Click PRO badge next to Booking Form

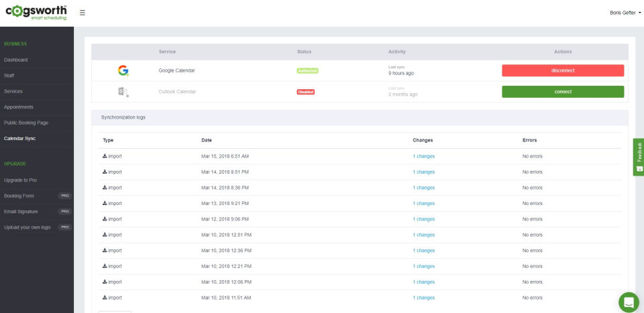pyautogui.click(x=64, y=196)
